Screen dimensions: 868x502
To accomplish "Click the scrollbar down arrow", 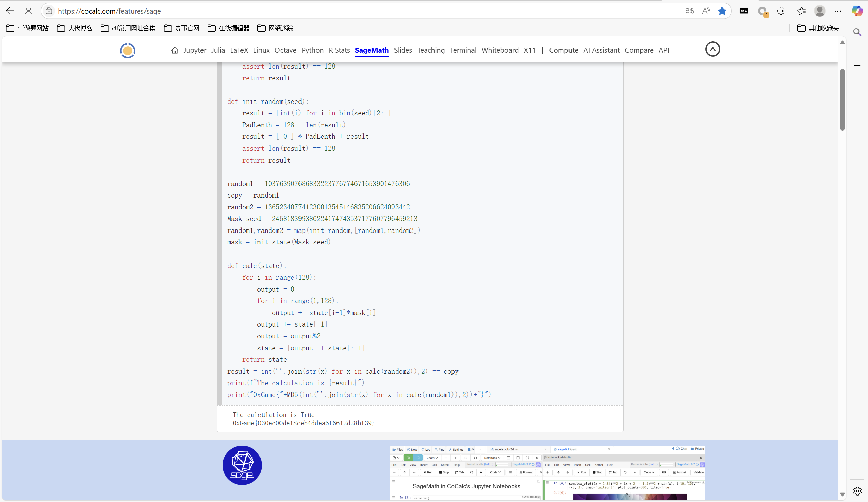I will coord(842,495).
